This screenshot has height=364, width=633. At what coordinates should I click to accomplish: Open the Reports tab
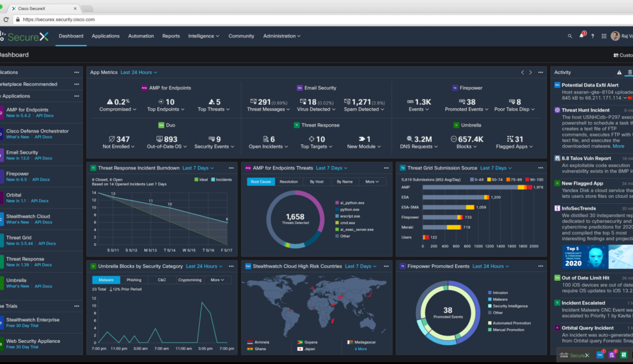point(171,36)
